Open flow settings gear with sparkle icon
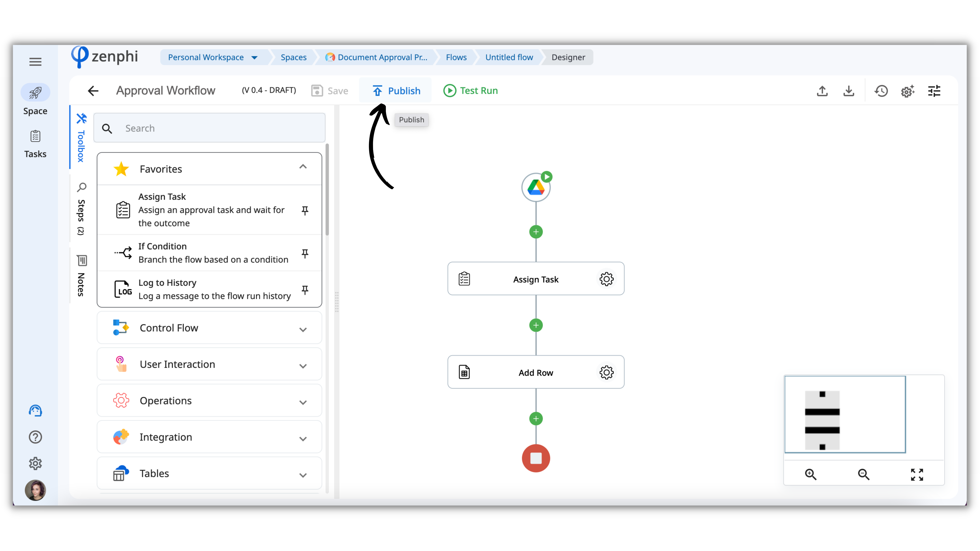Viewport: 980px width, 551px height. click(x=907, y=91)
